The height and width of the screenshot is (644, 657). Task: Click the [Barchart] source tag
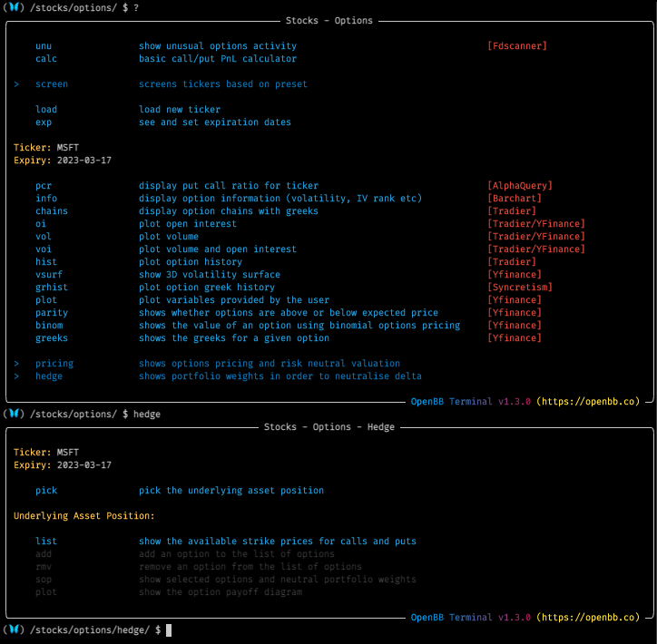515,198
